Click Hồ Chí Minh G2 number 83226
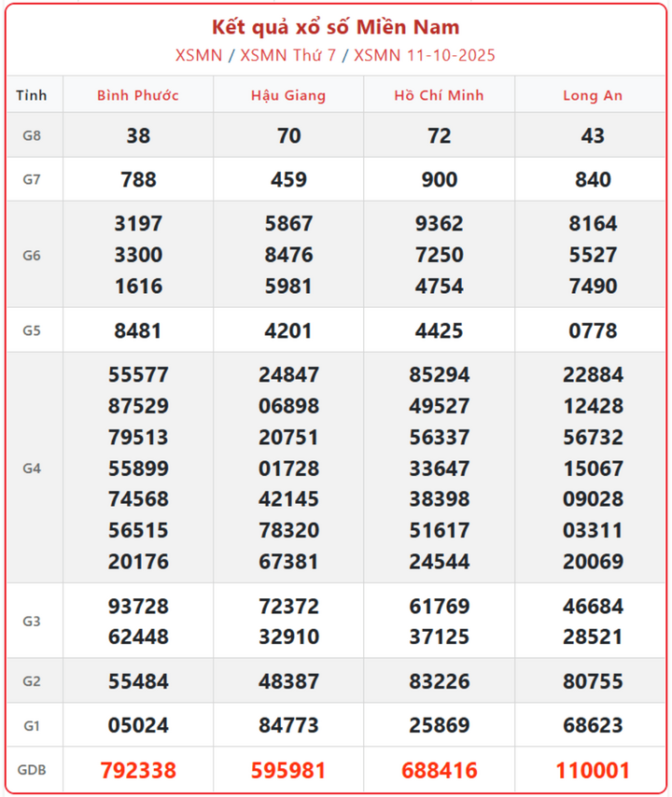The width and height of the screenshot is (672, 797). 439,681
